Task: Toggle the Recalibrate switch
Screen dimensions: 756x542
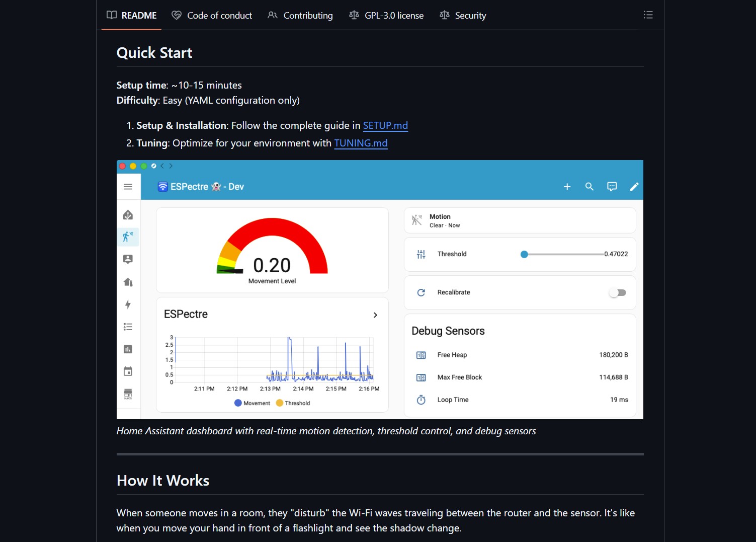Action: click(618, 292)
